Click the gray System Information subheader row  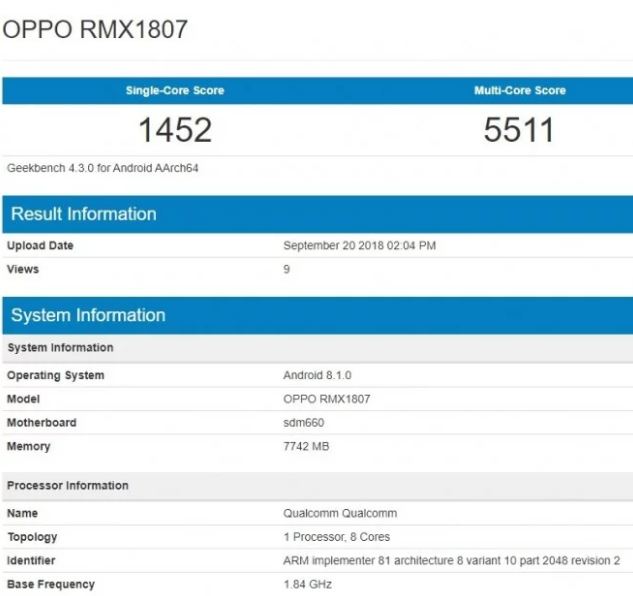[318, 348]
